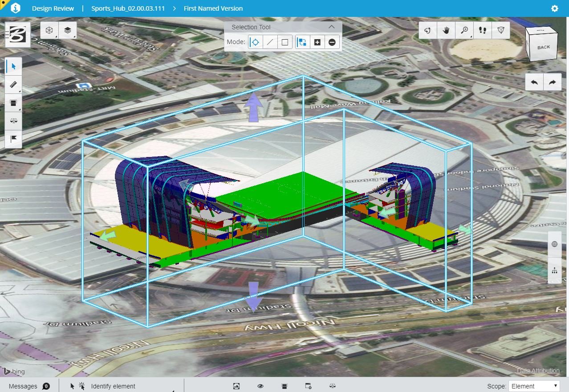Enable box selection mode

point(285,42)
